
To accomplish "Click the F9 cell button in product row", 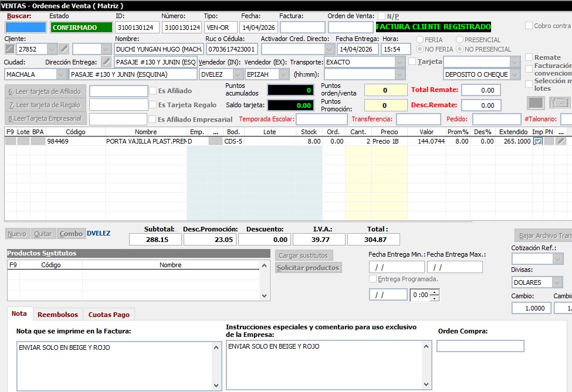I will coord(11,141).
